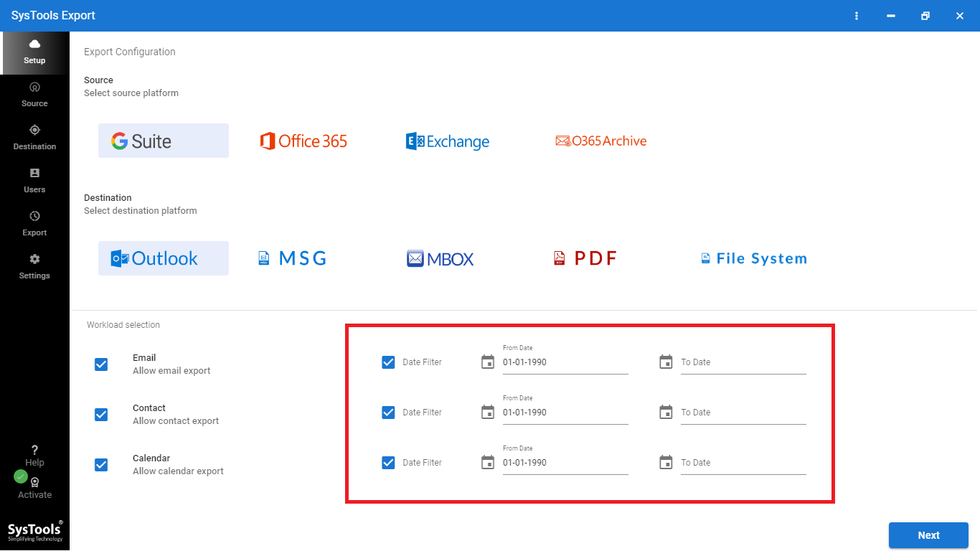Open the three-dot menu in title bar
Viewport: 980px width, 551px height.
857,16
